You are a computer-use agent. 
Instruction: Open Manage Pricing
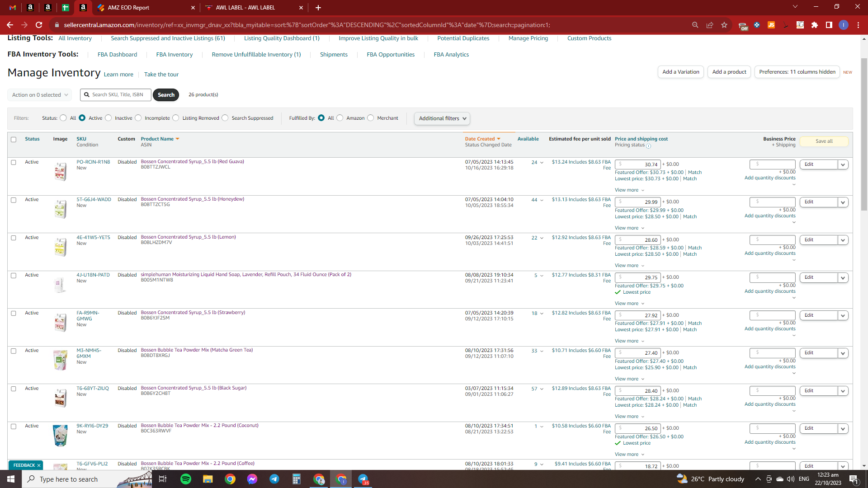click(528, 38)
